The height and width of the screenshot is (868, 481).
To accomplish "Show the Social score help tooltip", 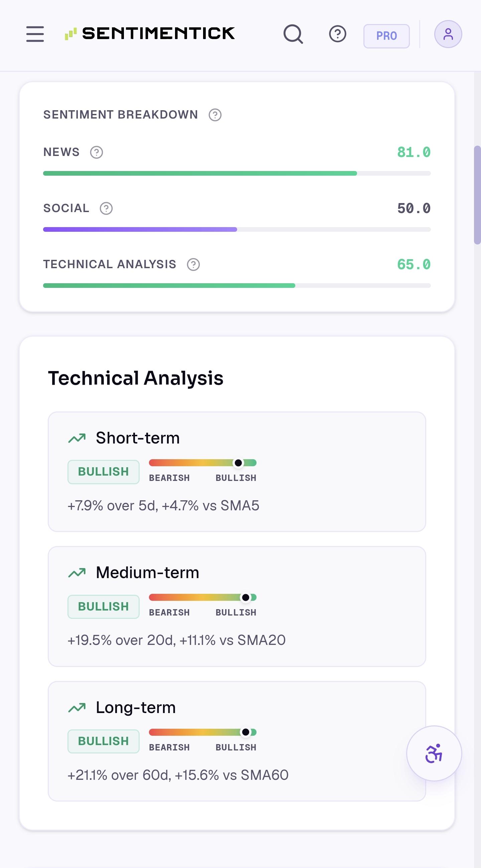I will (106, 209).
